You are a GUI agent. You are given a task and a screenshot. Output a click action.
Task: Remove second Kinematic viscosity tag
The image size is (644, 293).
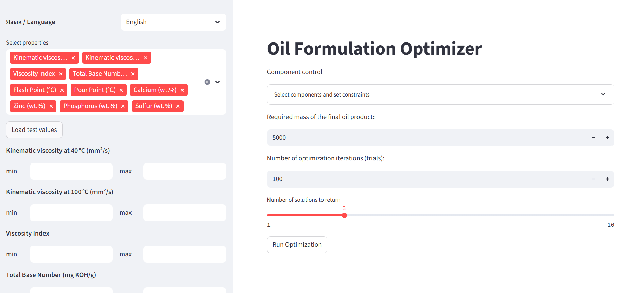(145, 58)
